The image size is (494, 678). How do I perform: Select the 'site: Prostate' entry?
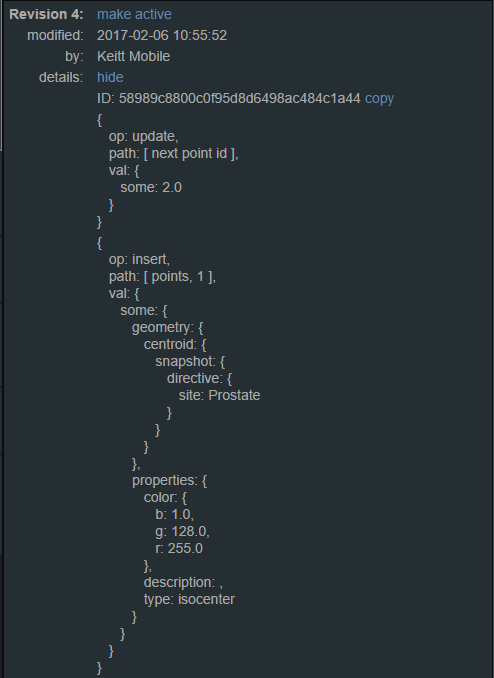tap(219, 396)
